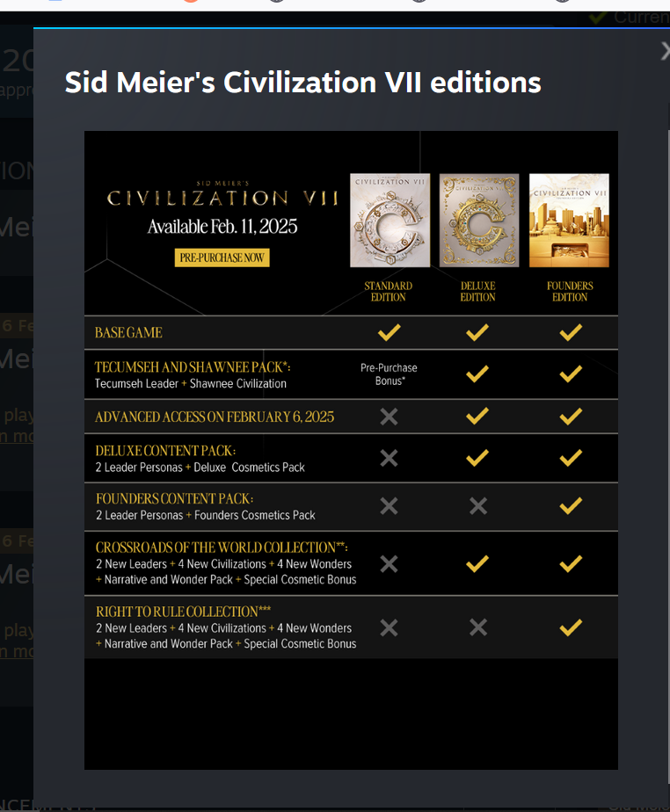Screen dimensions: 670x812
Task: Click Crossroads of the World Deluxe checkmark
Action: click(477, 563)
